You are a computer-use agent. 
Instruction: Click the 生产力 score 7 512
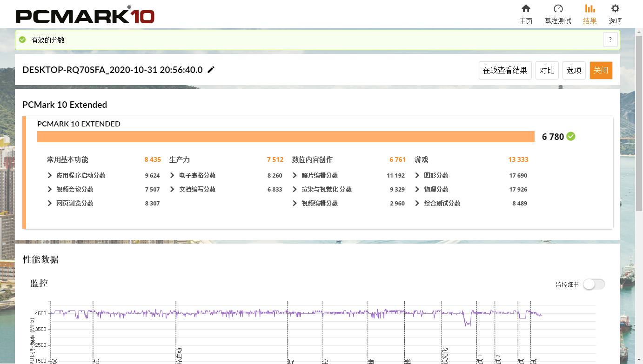coord(275,159)
